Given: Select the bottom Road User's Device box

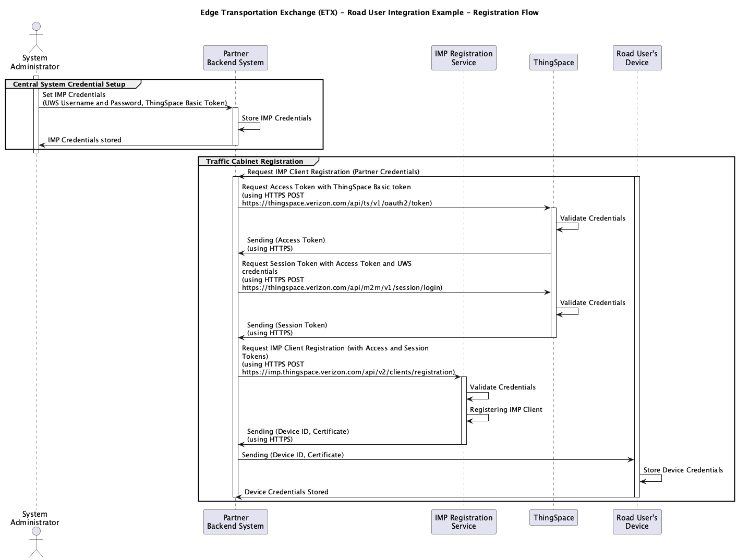Looking at the screenshot, I should coord(637,522).
